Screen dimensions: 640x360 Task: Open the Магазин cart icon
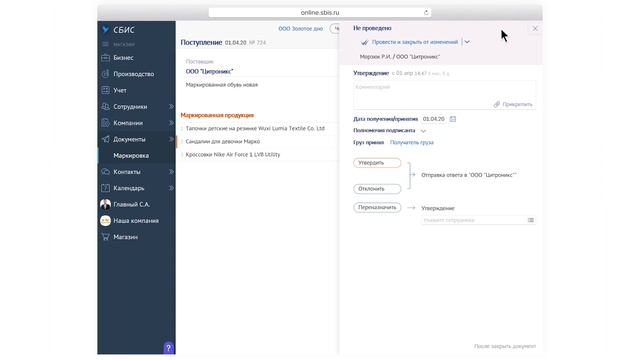(x=105, y=237)
